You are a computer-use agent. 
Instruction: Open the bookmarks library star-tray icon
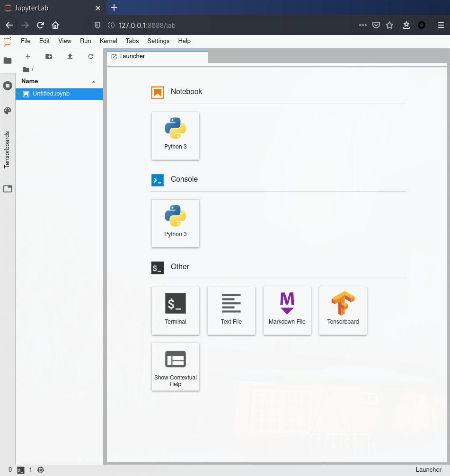[x=406, y=25]
